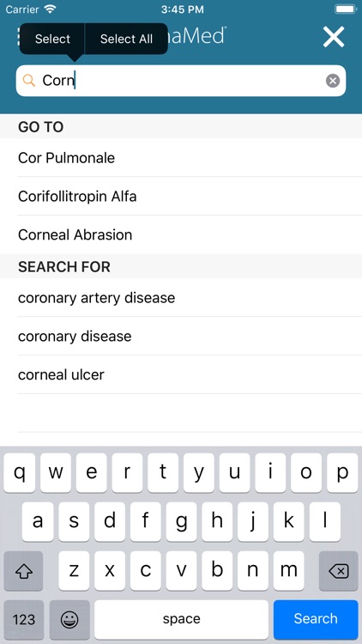This screenshot has height=644, width=362.
Task: Switch to the 123 numeric keyboard
Action: pos(24,620)
